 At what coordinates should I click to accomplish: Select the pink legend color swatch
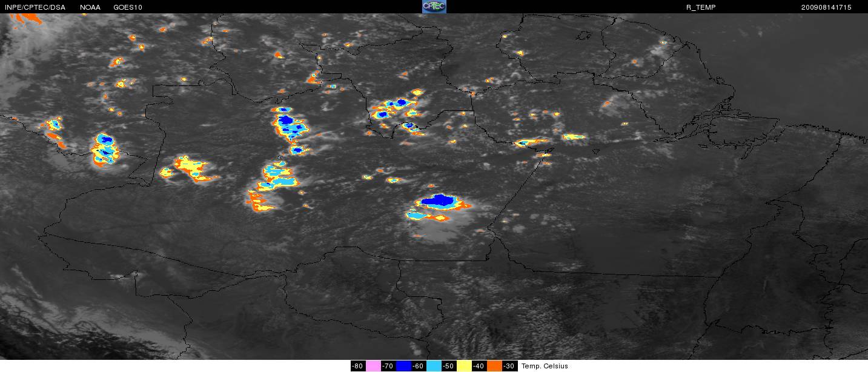click(x=373, y=366)
